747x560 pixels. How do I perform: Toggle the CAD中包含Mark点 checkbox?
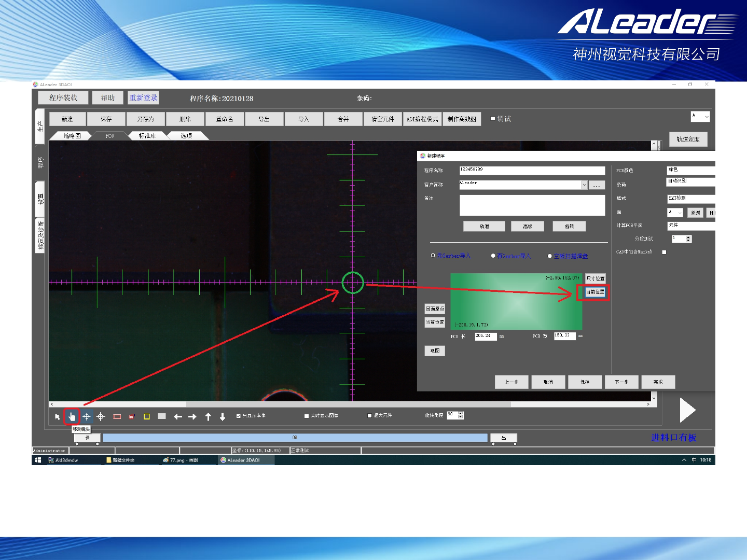(x=664, y=252)
